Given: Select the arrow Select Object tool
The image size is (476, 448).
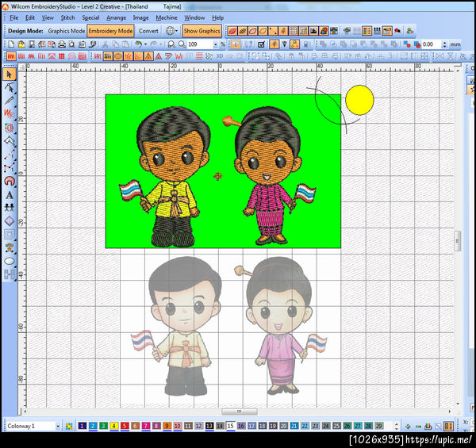Looking at the screenshot, I should point(9,75).
